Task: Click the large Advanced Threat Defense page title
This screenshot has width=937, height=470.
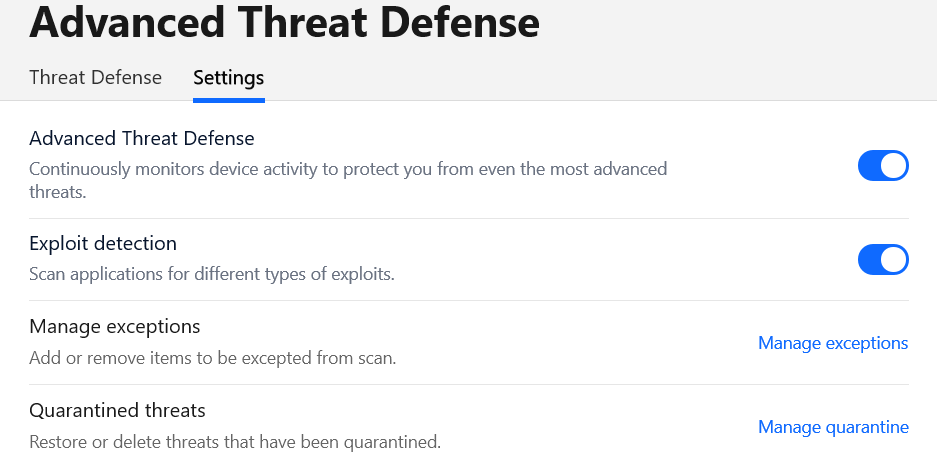Action: [x=284, y=22]
